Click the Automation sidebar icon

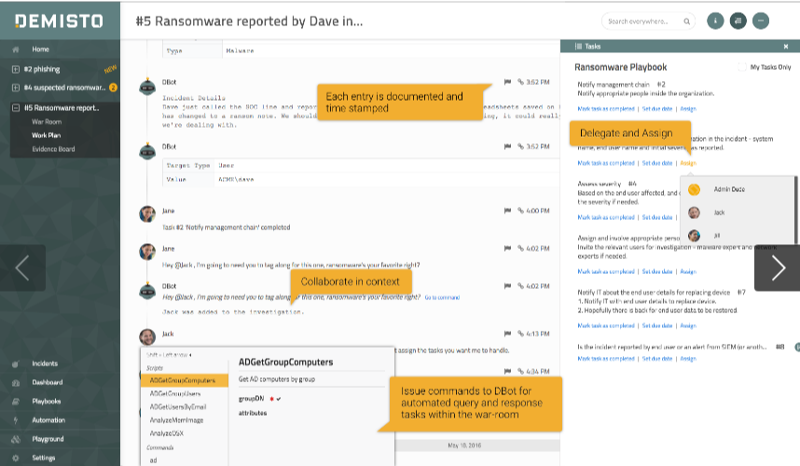click(x=15, y=420)
